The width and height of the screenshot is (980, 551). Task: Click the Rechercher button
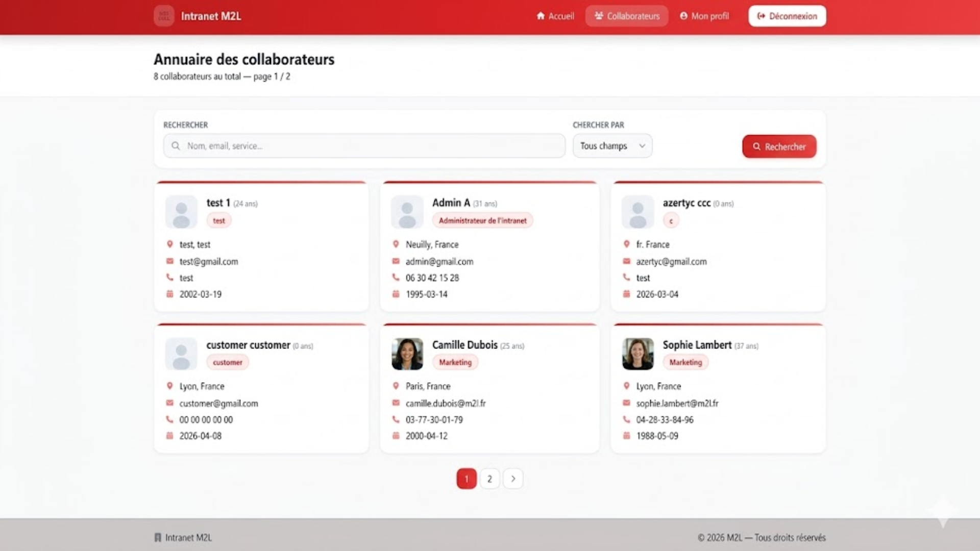point(779,146)
